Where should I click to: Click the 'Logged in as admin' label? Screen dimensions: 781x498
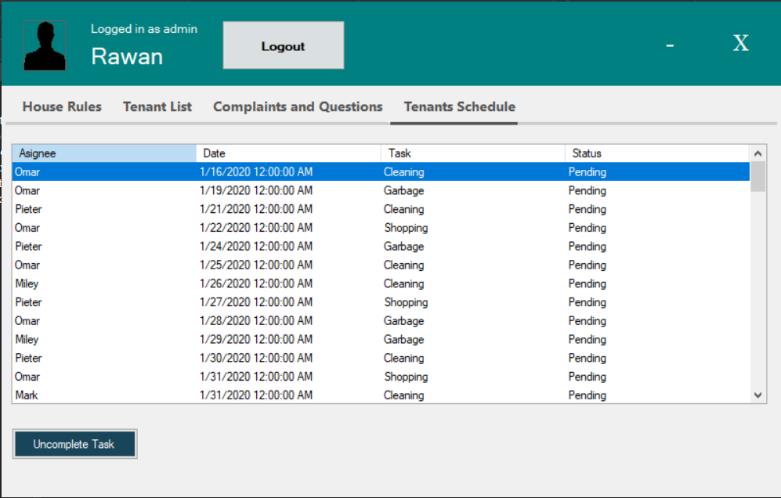click(x=144, y=29)
